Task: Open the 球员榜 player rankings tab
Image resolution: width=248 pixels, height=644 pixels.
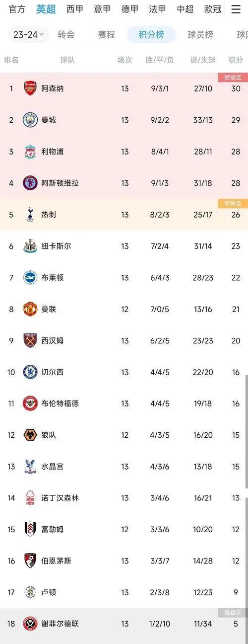Action: (x=200, y=35)
